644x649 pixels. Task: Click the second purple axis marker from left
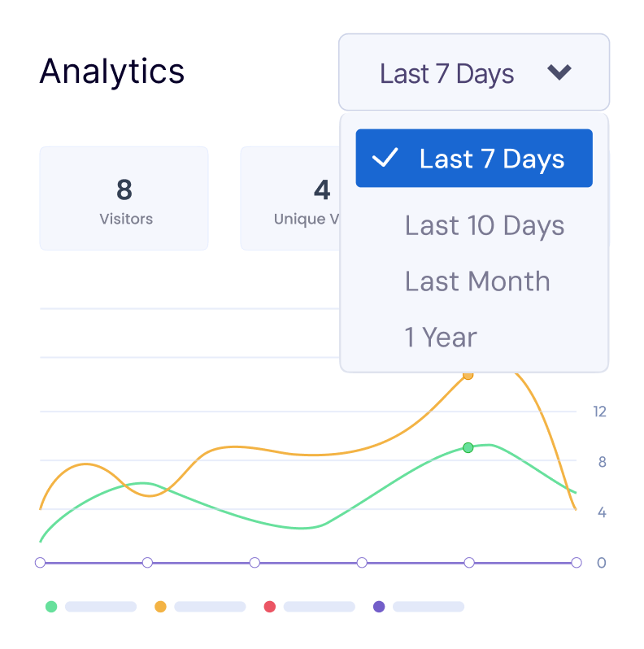[147, 562]
